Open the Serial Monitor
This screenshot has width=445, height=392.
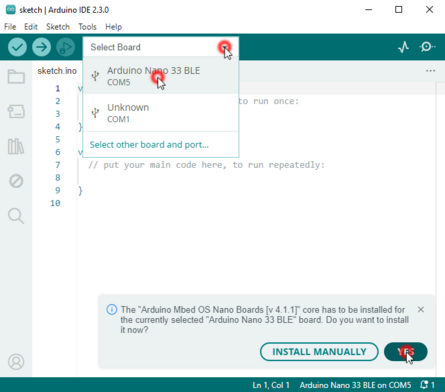pyautogui.click(x=427, y=47)
